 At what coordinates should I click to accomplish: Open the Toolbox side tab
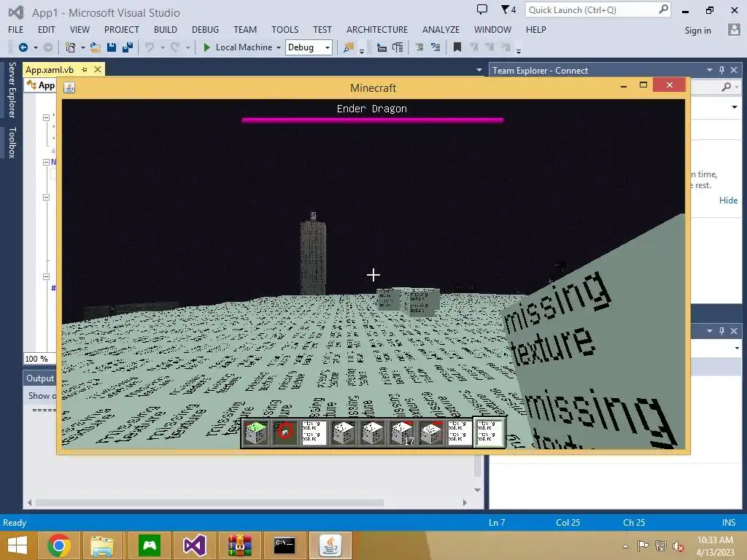[x=12, y=142]
